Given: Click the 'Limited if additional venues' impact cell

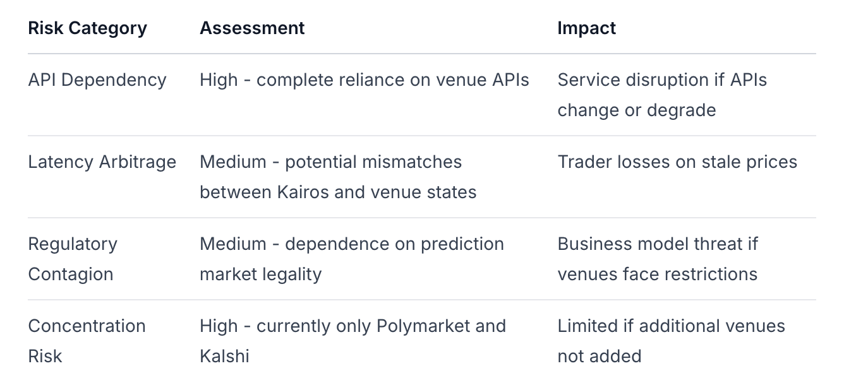Looking at the screenshot, I should point(671,326).
